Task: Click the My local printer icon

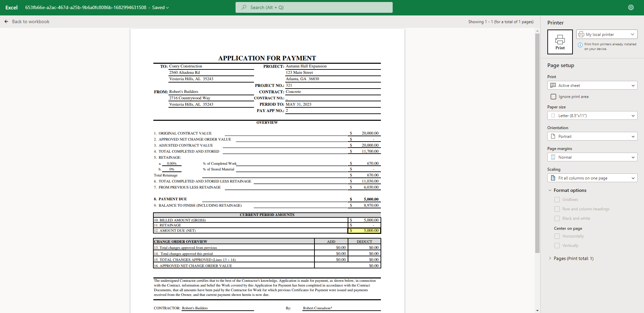Action: click(x=581, y=34)
